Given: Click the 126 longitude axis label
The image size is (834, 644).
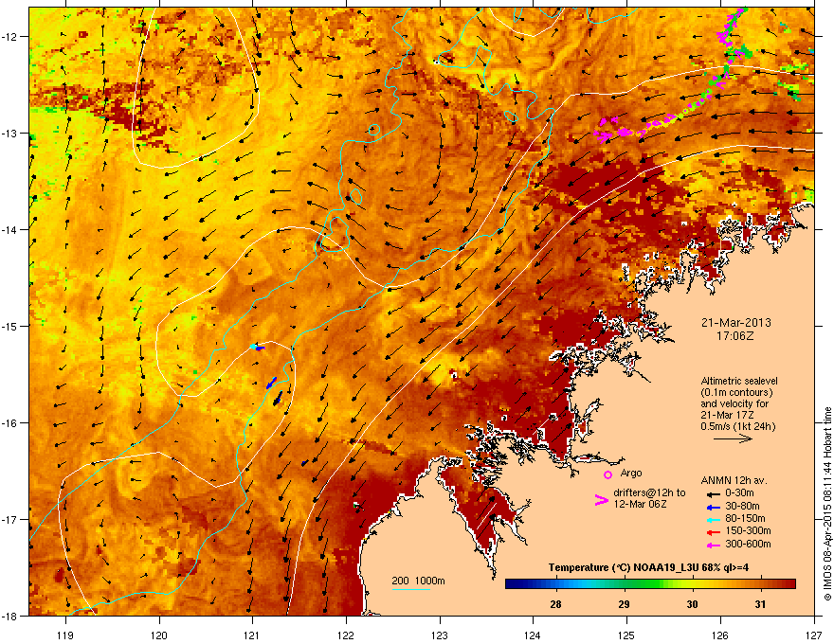Looking at the screenshot, I should tap(720, 635).
